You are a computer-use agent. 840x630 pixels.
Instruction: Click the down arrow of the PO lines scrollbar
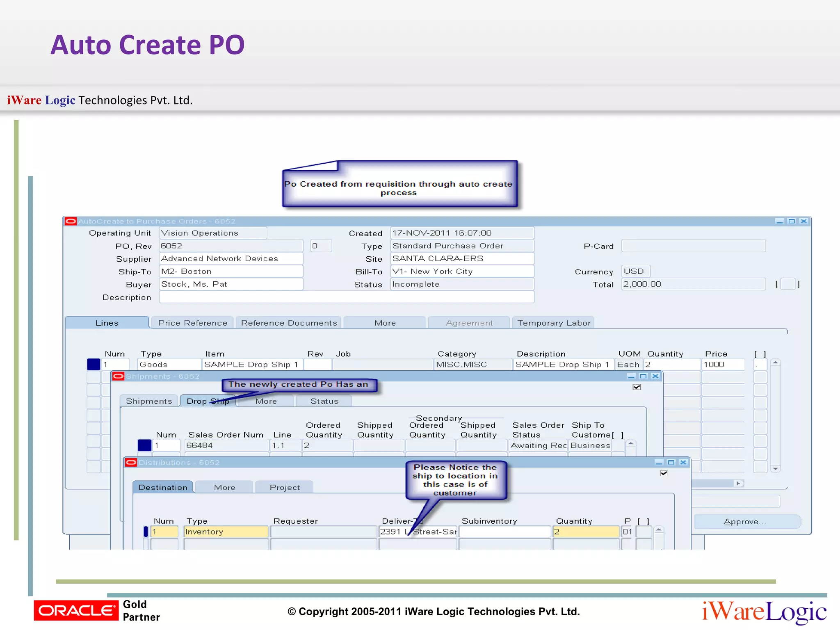click(x=775, y=468)
